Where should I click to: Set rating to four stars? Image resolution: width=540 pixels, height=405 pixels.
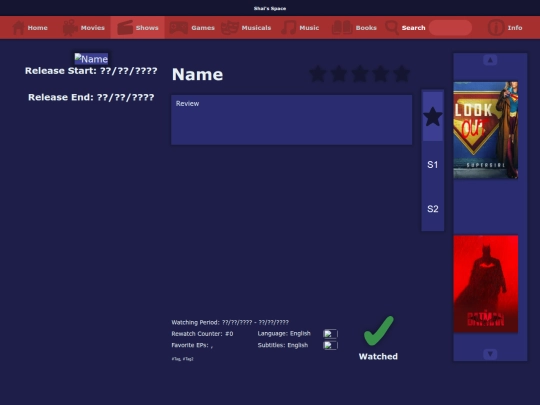(x=381, y=74)
